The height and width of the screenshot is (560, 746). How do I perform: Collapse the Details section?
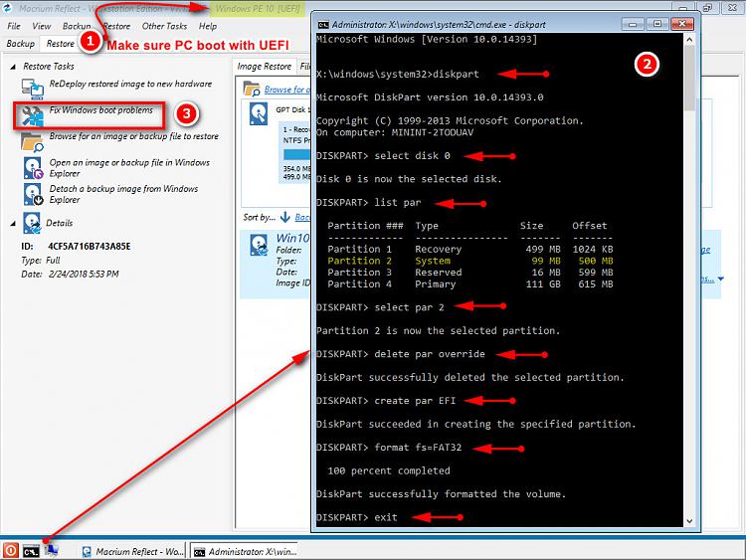tap(13, 223)
